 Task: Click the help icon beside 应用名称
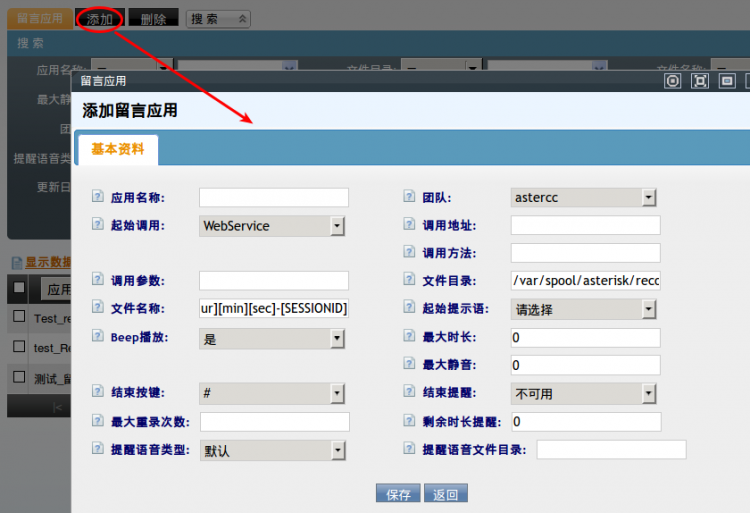98,197
